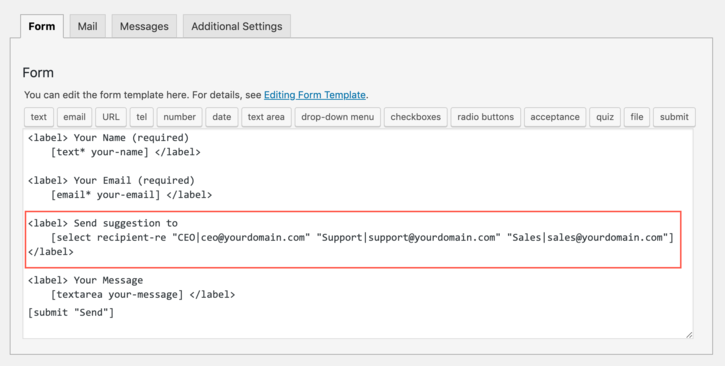The image size is (725, 366).
Task: Open the Messages tab
Action: (x=144, y=26)
